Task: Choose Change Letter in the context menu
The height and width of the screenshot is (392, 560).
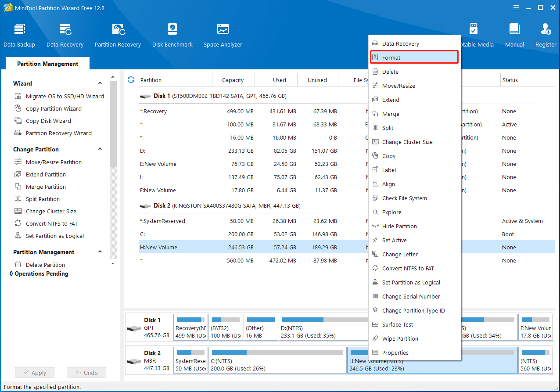Action: [414, 254]
